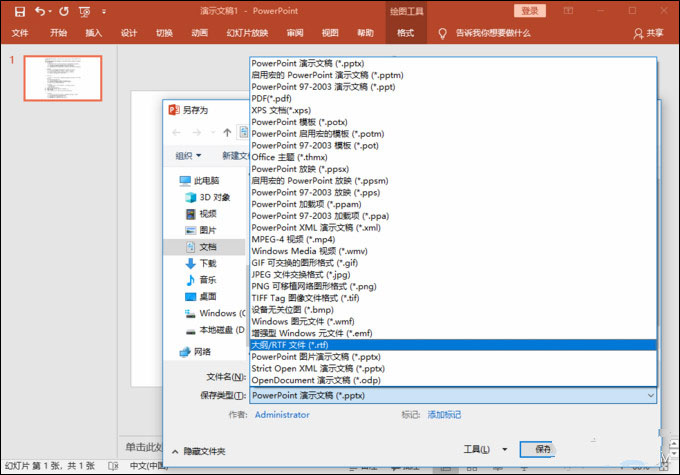Choose Office 主题 (*.thmx) type
The width and height of the screenshot is (680, 475).
click(453, 157)
